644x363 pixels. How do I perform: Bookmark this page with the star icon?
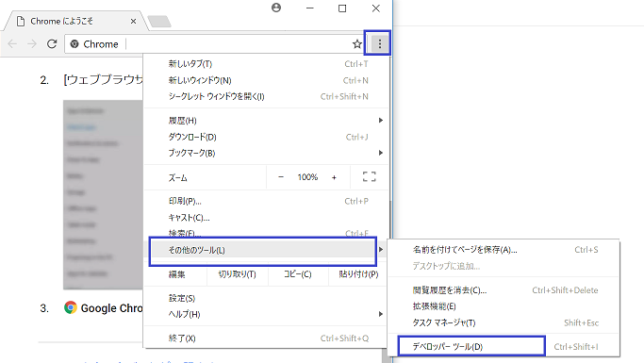click(357, 44)
